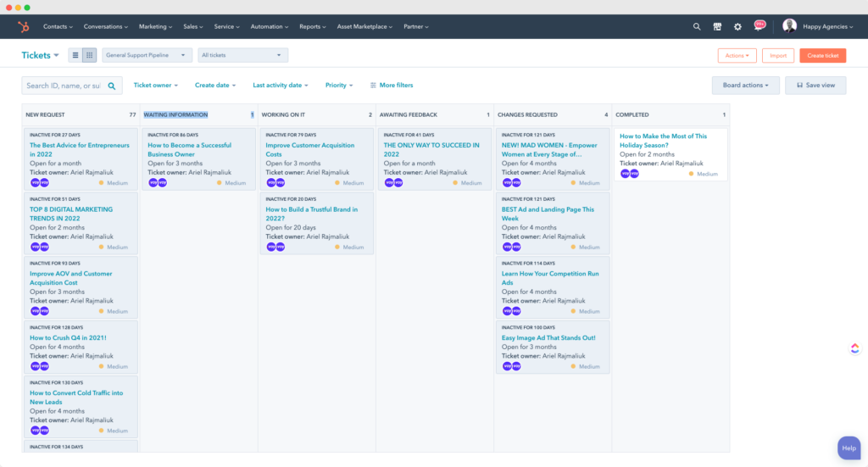Screen dimensions: 868x467
Task: Open the settings gear icon
Action: (737, 26)
